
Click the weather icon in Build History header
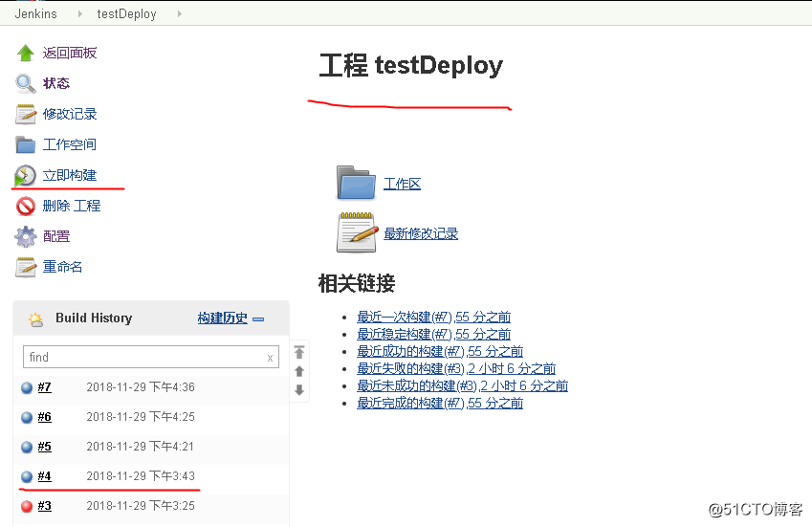coord(35,319)
